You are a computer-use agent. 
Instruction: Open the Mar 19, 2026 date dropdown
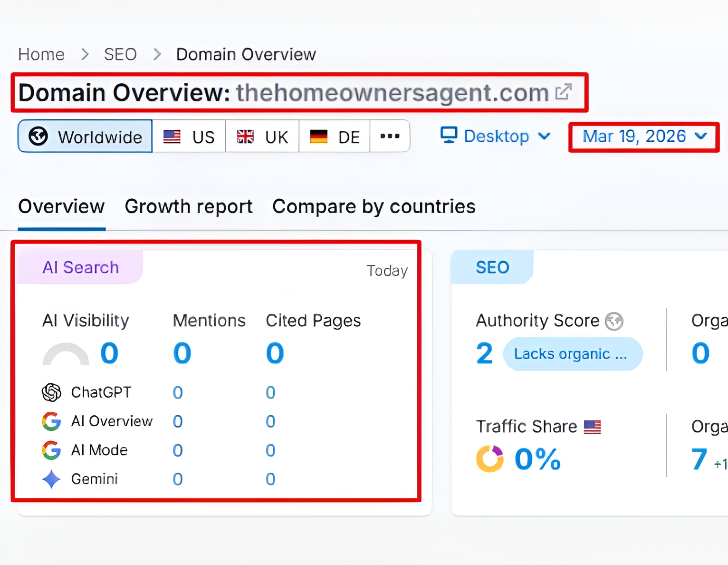(x=644, y=136)
